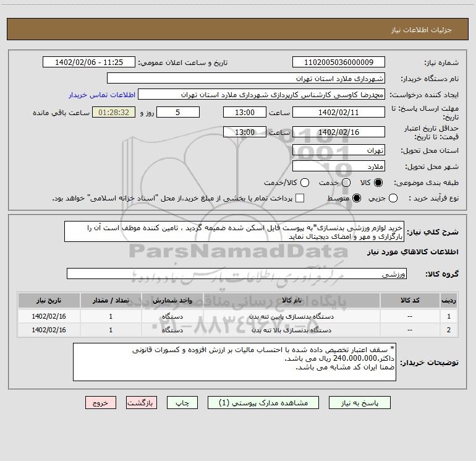Image resolution: width=476 pixels, height=461 pixels.
Task: Click the تاریخ نیاز column header
Action: click(x=49, y=301)
